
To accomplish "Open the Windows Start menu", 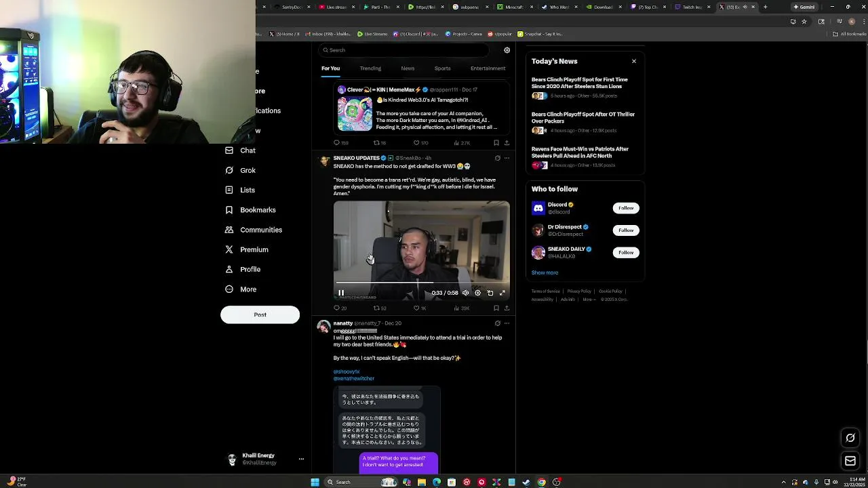I will pyautogui.click(x=315, y=482).
